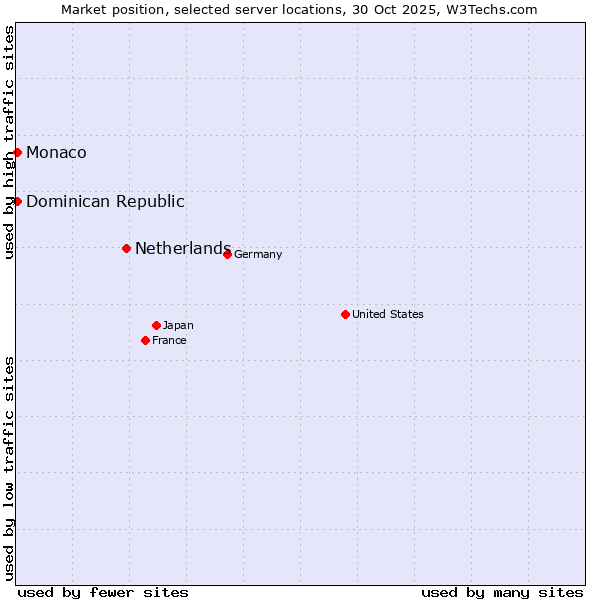This screenshot has height=600, width=600.
Task: Click the France text label
Action: click(169, 341)
